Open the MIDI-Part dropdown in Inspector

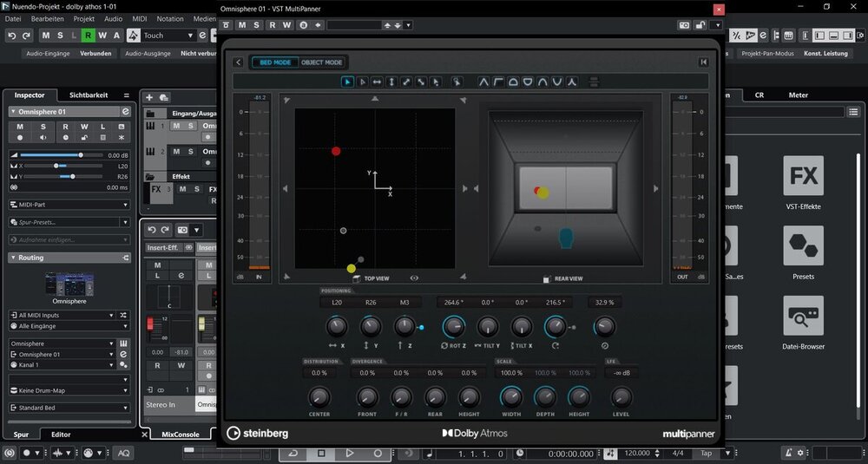pyautogui.click(x=69, y=205)
